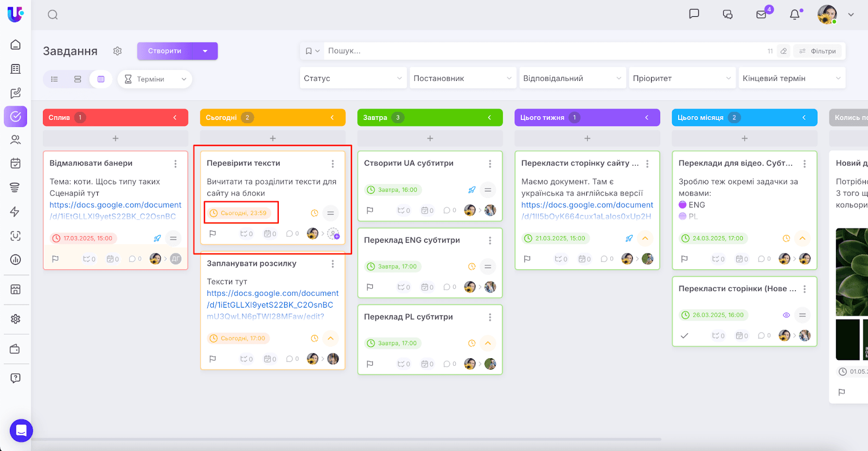Click the tasks settings gear beside Завдання
Viewport: 868px width, 451px height.
(x=117, y=51)
